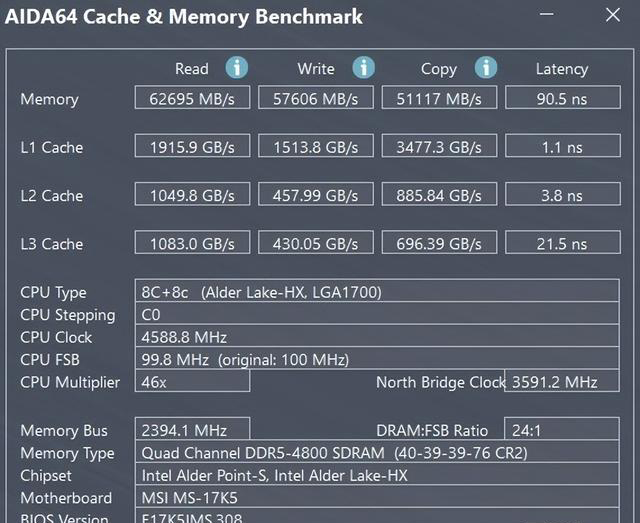Click the Memory Copy 51117 MB/s box

coord(439,99)
